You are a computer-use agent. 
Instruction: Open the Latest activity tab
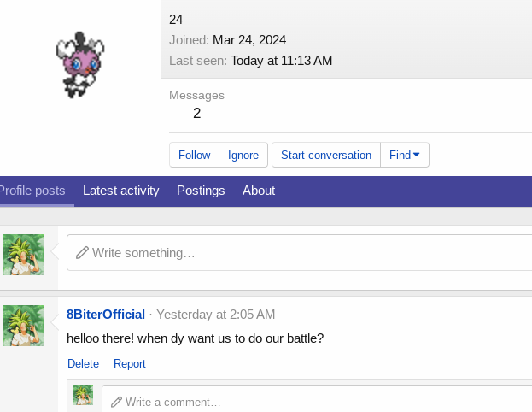(120, 191)
